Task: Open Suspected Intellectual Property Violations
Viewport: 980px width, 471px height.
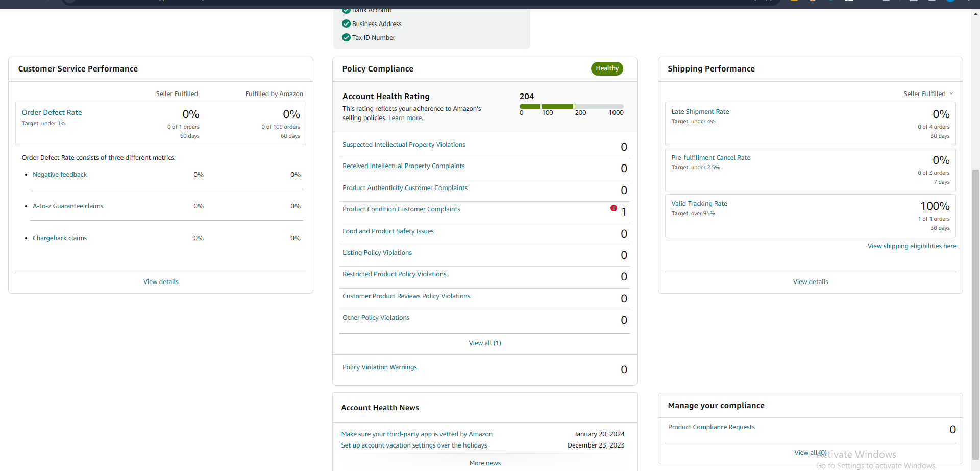Action: [404, 145]
